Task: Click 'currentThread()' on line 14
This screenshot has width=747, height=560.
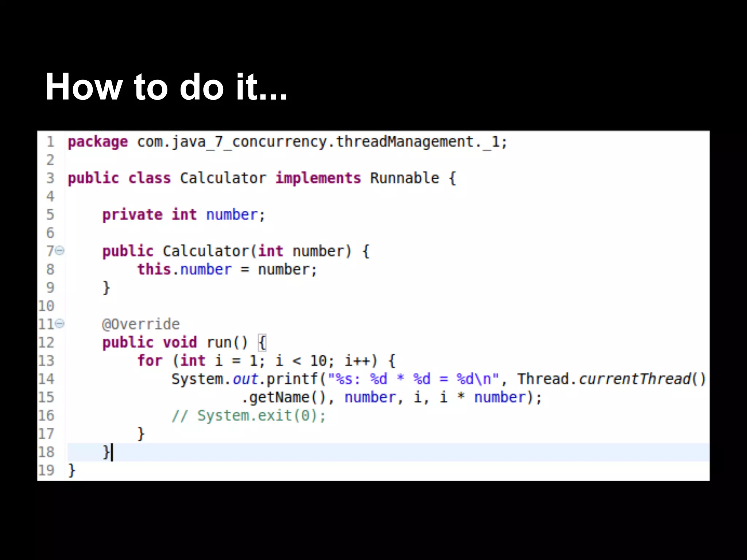Action: 642,379
